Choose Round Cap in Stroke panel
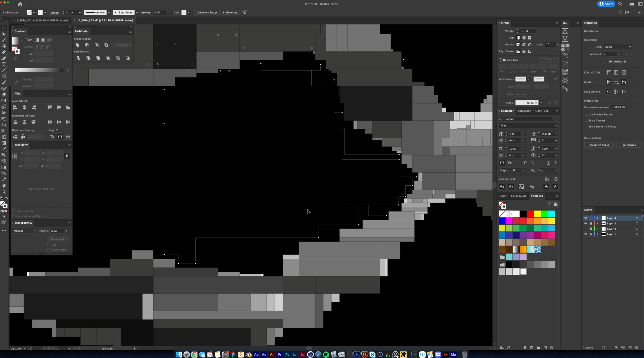This screenshot has width=644, height=358. [x=524, y=38]
